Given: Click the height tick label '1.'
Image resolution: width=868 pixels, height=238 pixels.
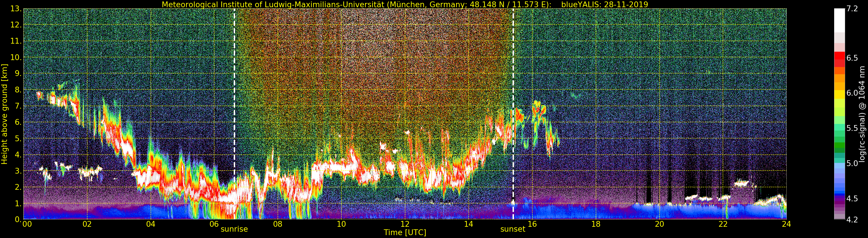Looking at the screenshot, I should 18,203.
